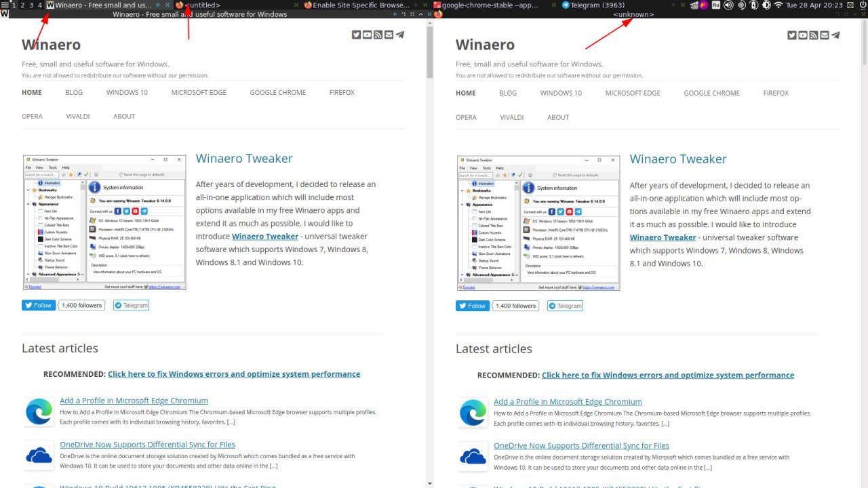Open OneDrive Differential Sync article in right window
The height and width of the screenshot is (488, 868).
pyautogui.click(x=581, y=445)
